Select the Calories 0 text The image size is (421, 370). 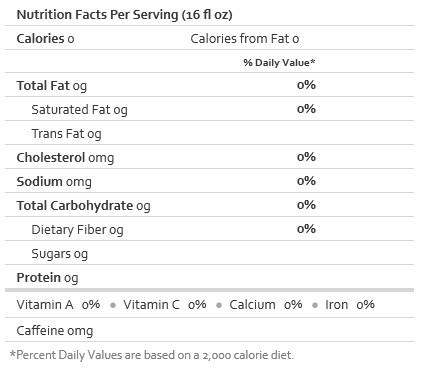click(x=45, y=39)
